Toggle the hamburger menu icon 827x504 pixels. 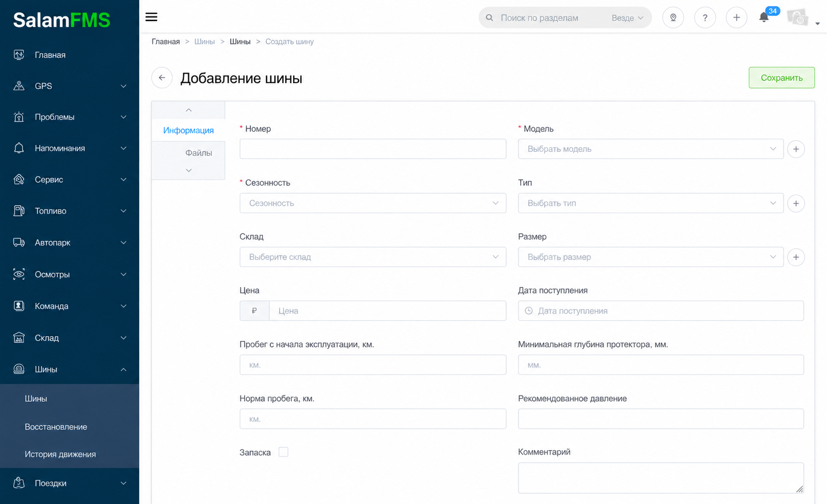click(x=151, y=17)
